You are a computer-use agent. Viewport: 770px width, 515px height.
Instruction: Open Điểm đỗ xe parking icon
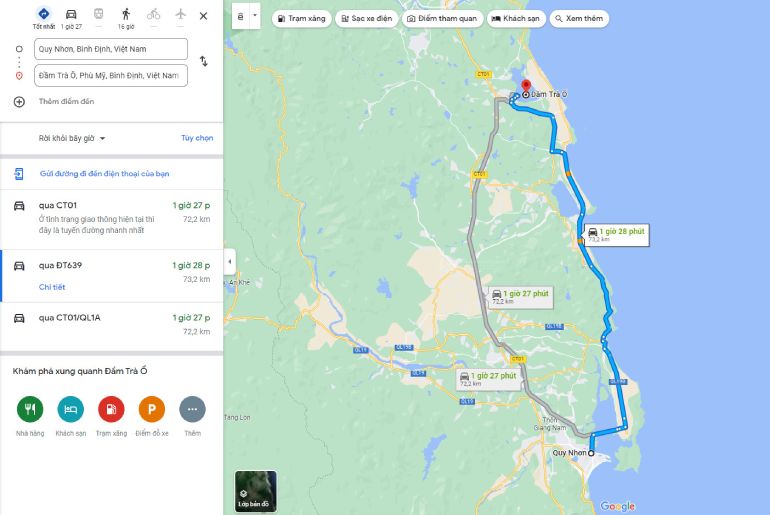point(152,409)
